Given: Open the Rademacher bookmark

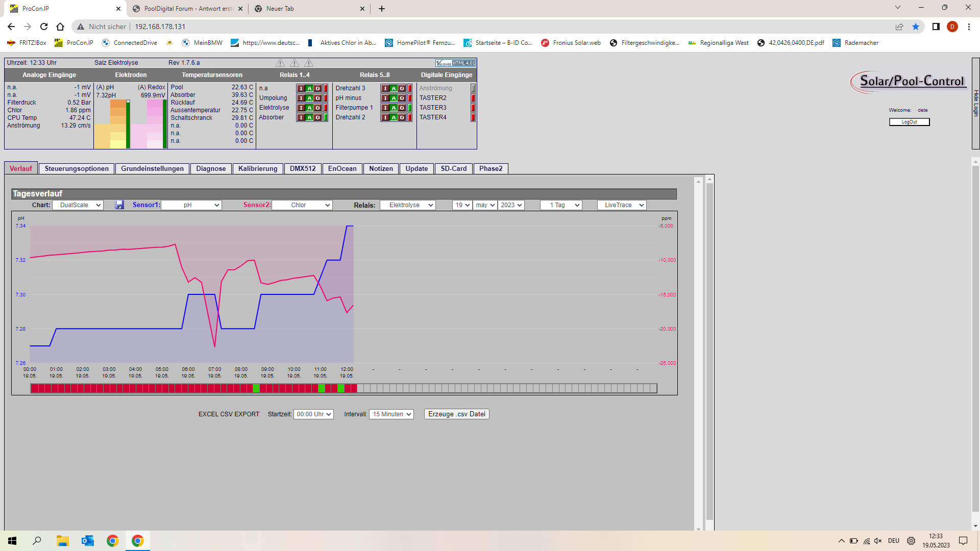Looking at the screenshot, I should click(x=856, y=43).
